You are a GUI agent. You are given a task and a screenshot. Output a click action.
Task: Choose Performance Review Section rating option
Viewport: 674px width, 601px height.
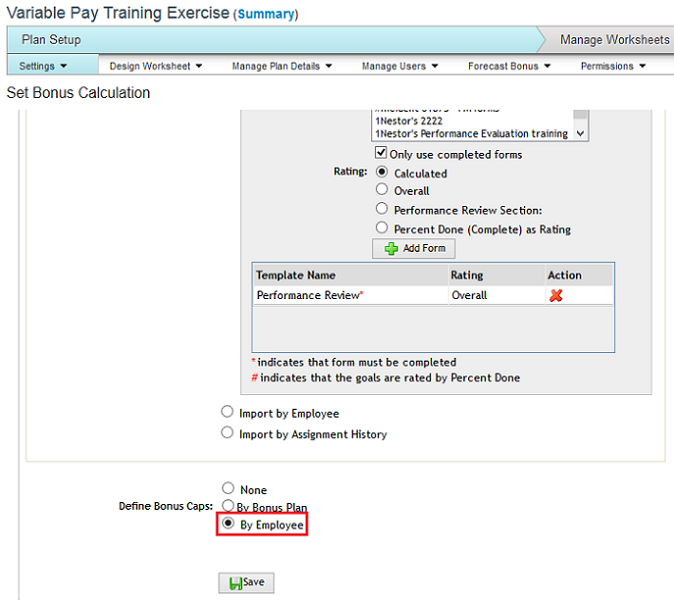click(x=382, y=209)
